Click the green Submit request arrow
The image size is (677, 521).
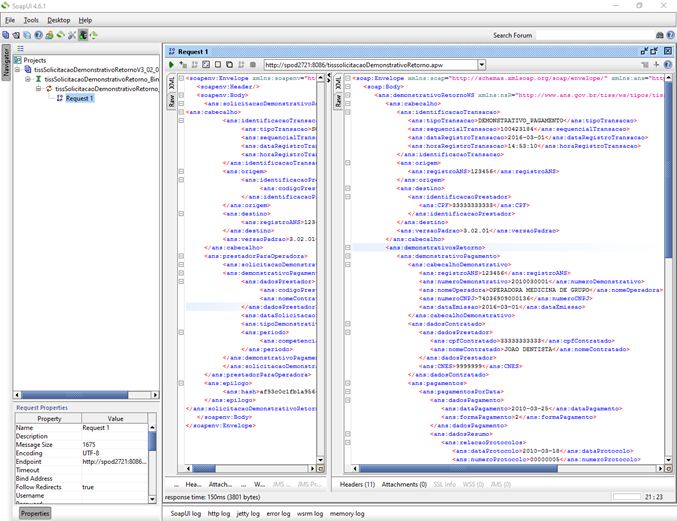click(x=171, y=65)
